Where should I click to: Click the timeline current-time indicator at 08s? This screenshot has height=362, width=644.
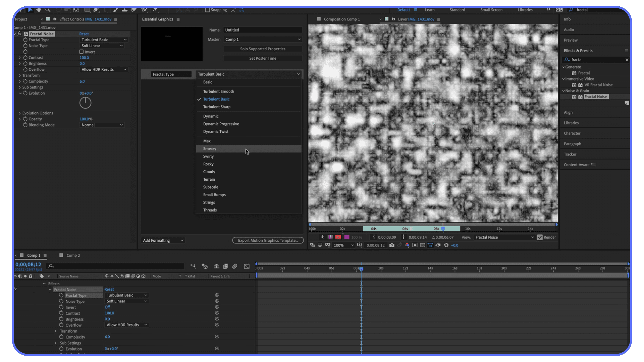(361, 269)
